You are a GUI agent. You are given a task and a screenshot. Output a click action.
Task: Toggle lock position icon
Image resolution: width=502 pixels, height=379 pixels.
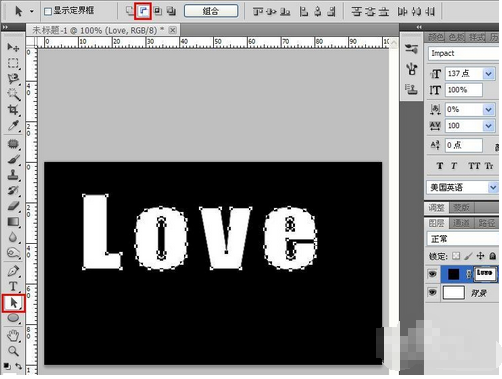(x=480, y=256)
